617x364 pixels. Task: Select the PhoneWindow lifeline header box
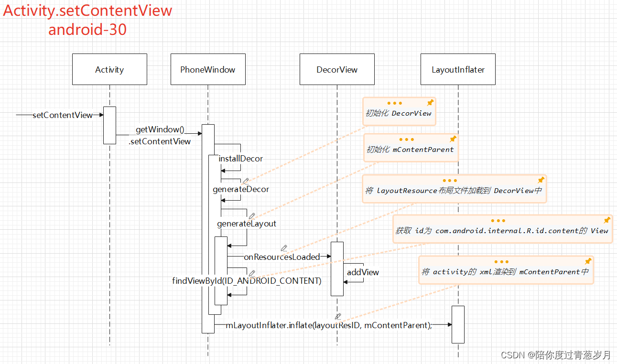(208, 69)
